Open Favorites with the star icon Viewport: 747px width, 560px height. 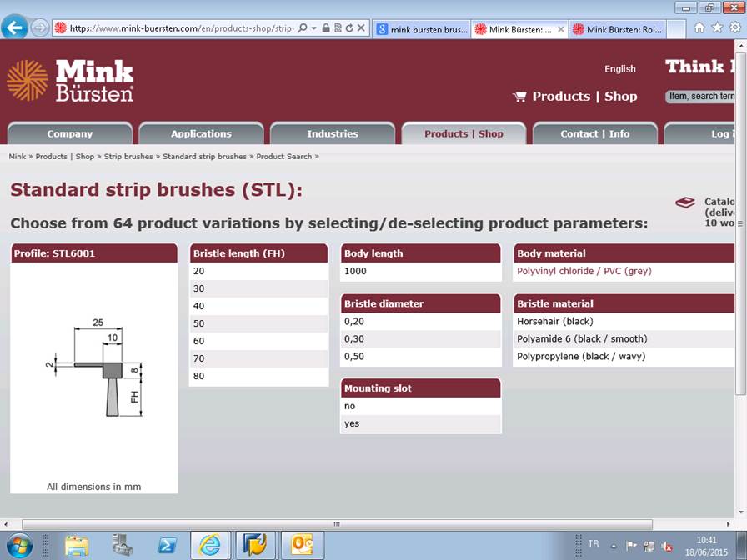click(x=718, y=28)
